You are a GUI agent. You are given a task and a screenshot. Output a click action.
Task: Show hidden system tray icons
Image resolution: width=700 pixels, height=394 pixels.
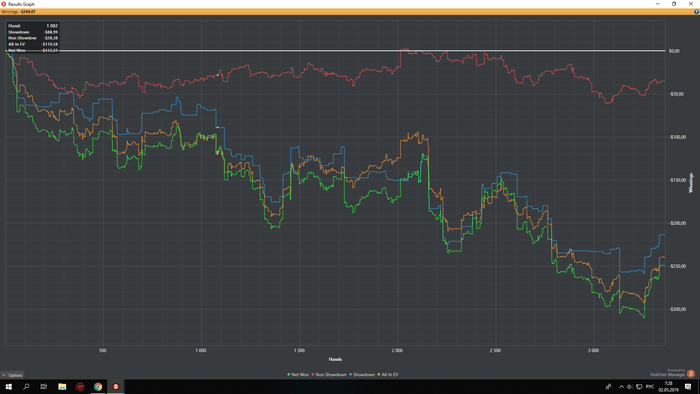point(621,386)
